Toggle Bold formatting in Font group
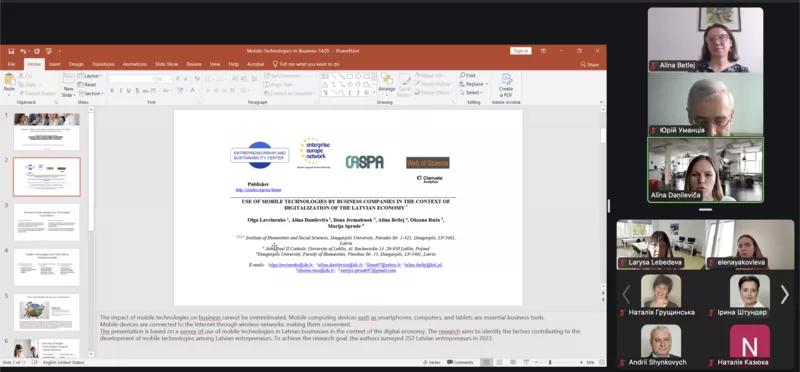Image resolution: width=800 pixels, height=372 pixels. [112, 91]
